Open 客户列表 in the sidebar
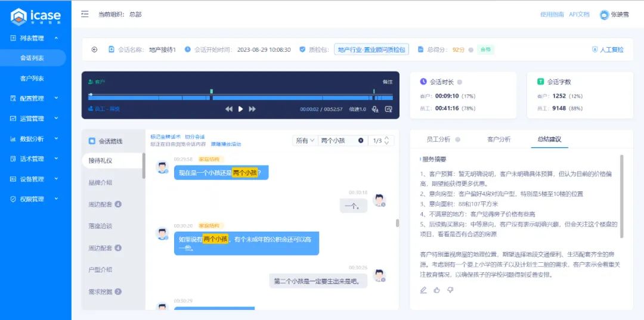The height and width of the screenshot is (320, 644). pyautogui.click(x=32, y=78)
